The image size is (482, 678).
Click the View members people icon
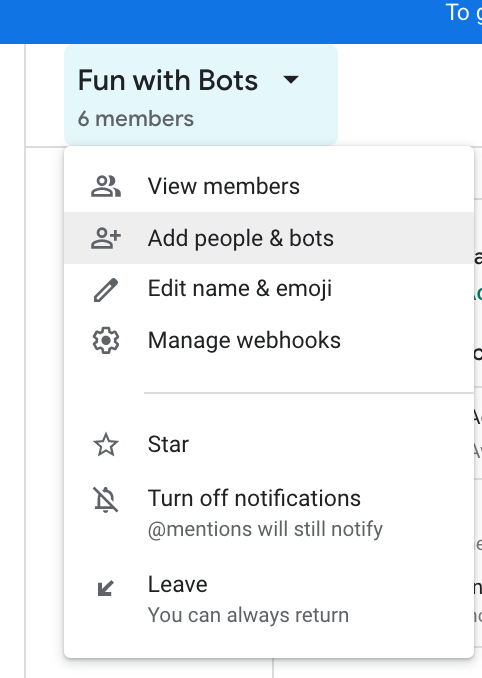point(106,186)
